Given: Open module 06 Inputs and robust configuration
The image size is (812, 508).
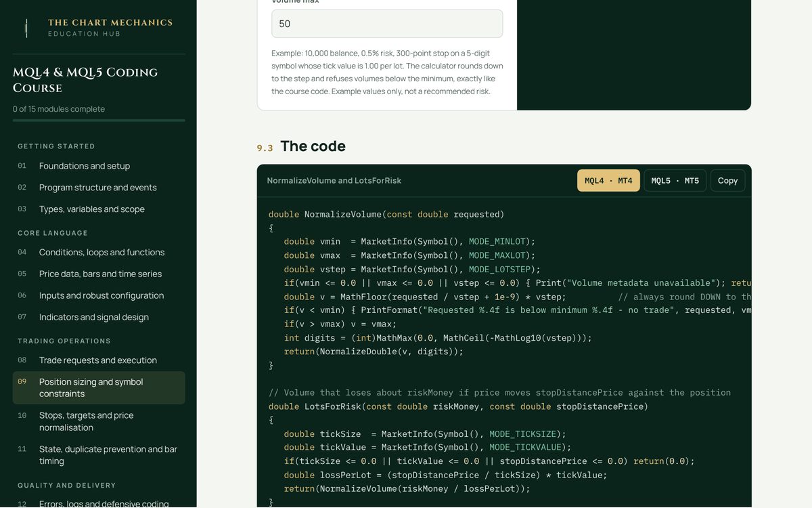Looking at the screenshot, I should [x=99, y=295].
